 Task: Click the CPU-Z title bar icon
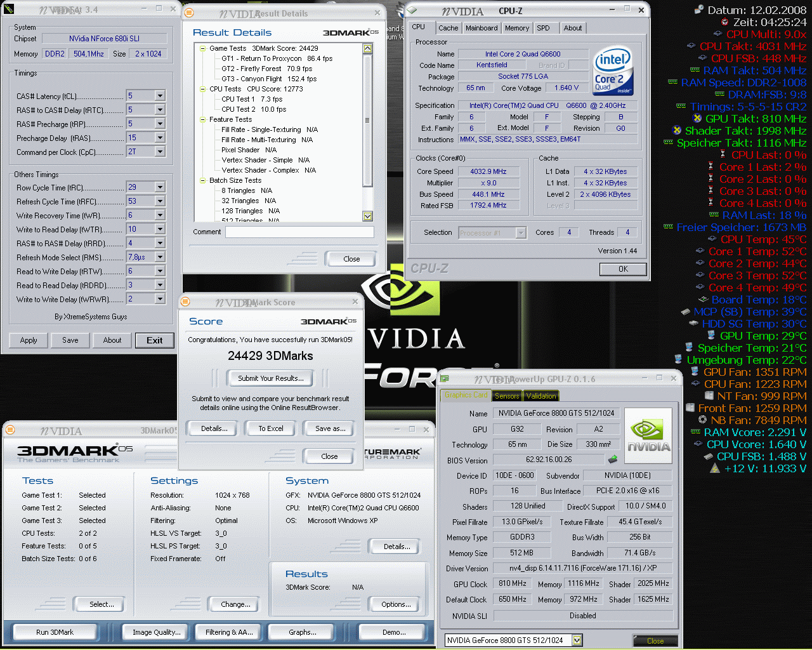point(412,10)
